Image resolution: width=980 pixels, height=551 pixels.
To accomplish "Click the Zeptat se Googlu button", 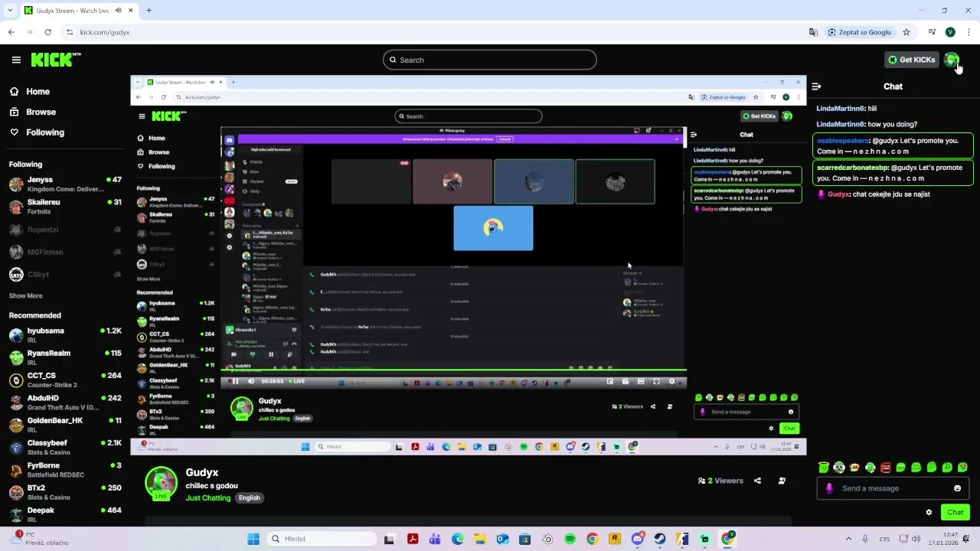I will click(859, 32).
